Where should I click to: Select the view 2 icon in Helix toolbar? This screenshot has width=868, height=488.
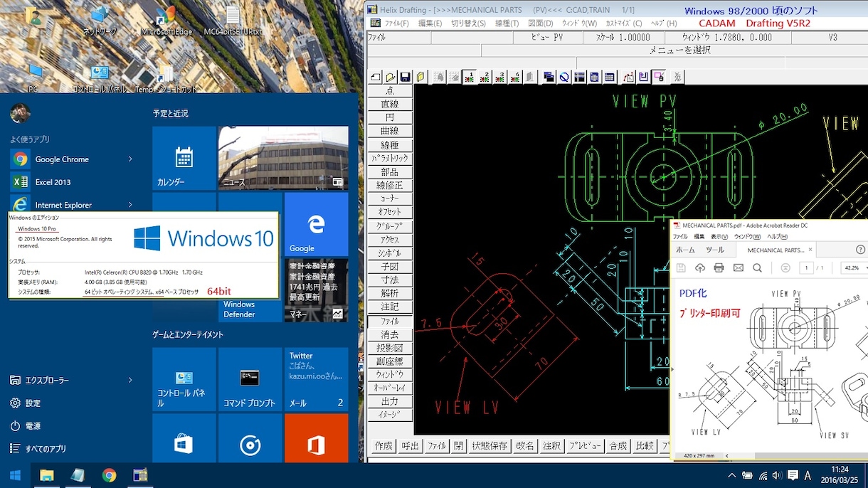click(x=485, y=77)
